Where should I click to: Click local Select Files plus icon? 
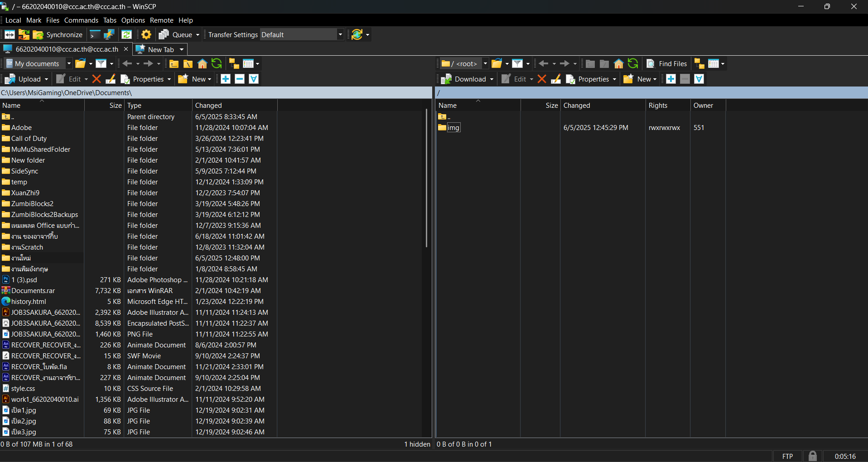pyautogui.click(x=226, y=79)
